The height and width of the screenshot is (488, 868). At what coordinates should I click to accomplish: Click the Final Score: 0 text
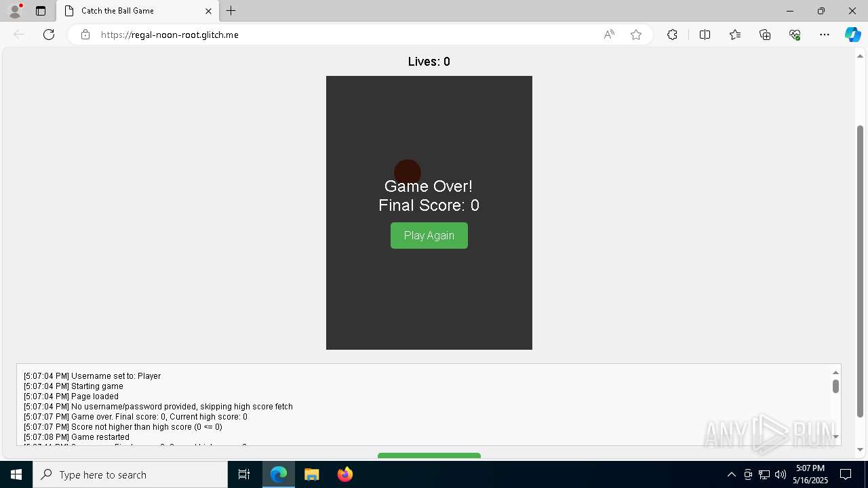pos(429,205)
